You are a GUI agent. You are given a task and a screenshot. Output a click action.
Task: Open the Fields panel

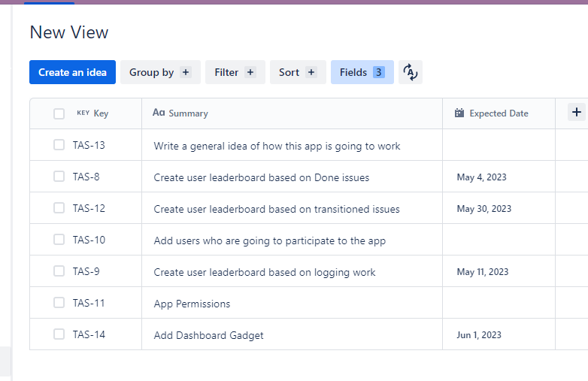362,72
